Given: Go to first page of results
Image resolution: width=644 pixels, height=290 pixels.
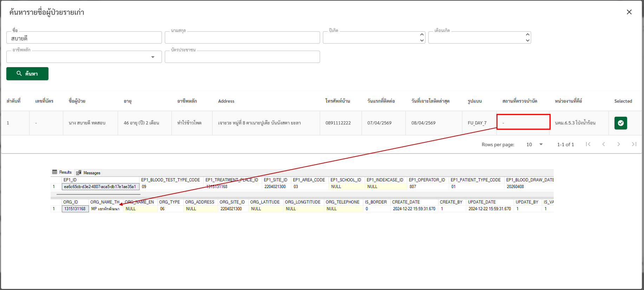Looking at the screenshot, I should click(x=588, y=144).
